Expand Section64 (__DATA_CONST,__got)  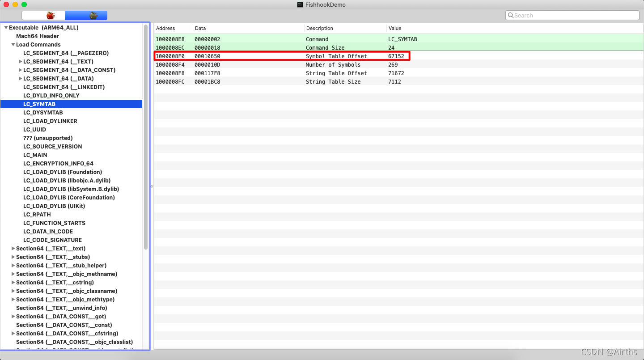pos(13,317)
